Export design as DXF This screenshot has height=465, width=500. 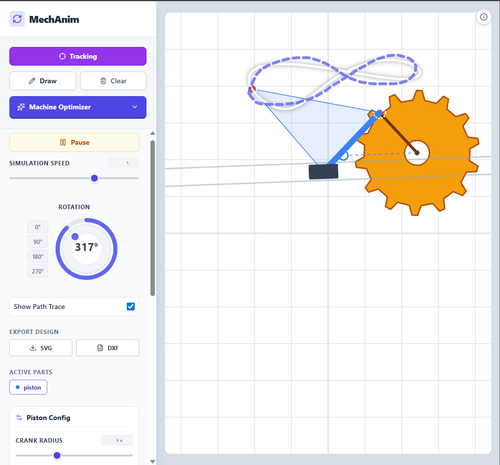(x=108, y=348)
